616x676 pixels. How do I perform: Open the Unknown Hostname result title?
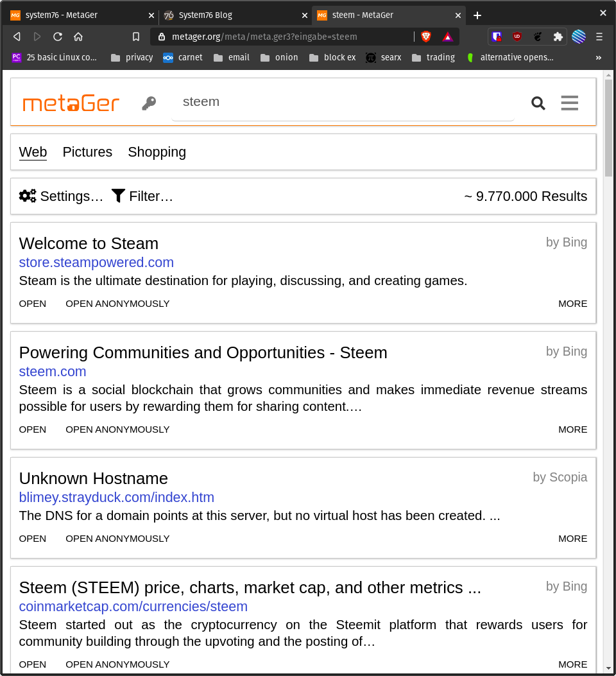tap(94, 478)
